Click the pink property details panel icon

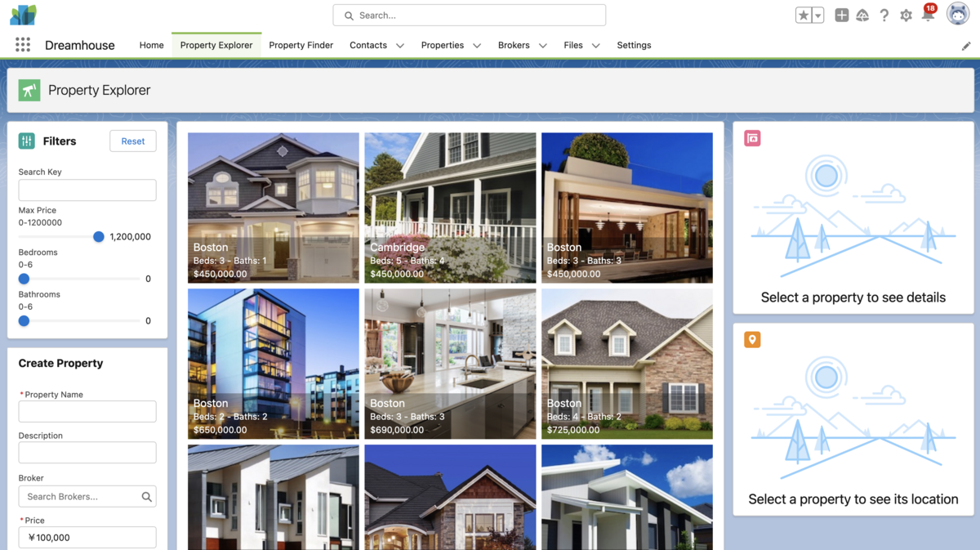pos(752,138)
